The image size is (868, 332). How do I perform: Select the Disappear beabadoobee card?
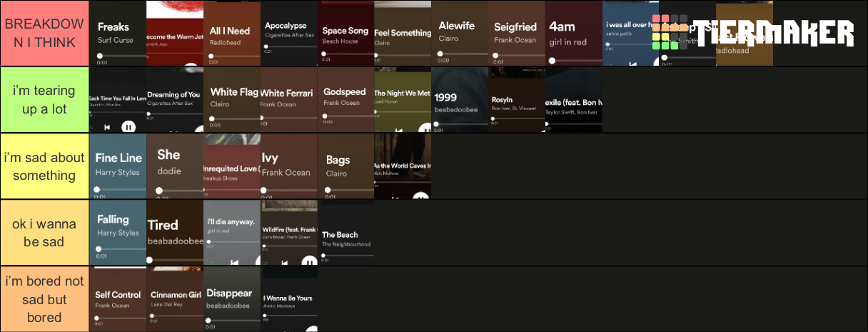tap(232, 298)
